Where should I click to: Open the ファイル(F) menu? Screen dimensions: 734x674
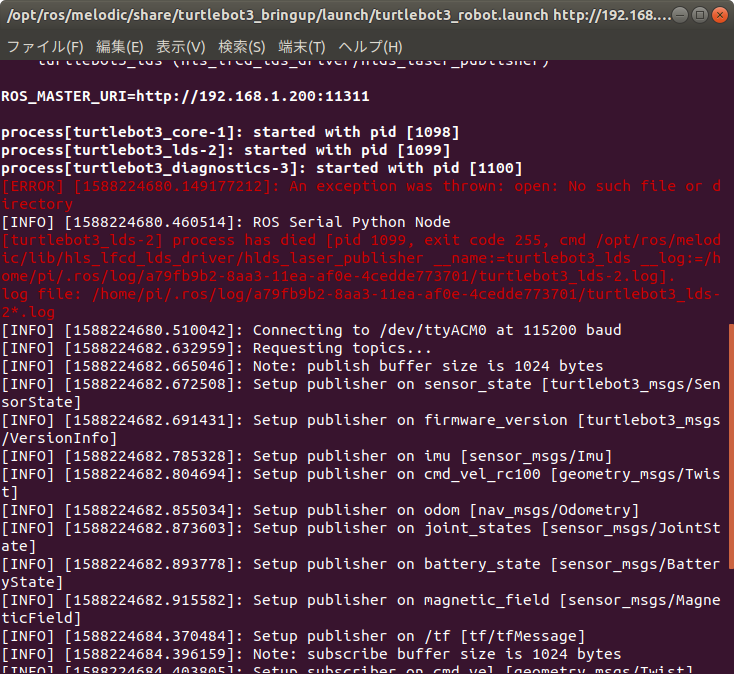[x=45, y=47]
